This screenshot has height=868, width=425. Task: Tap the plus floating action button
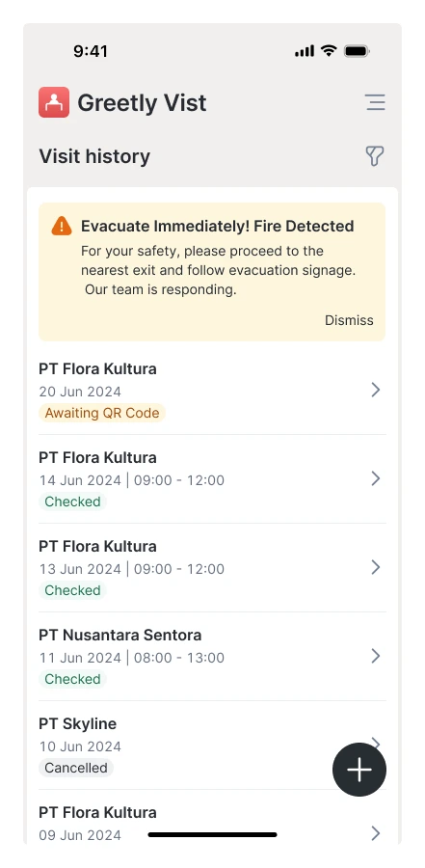[359, 770]
